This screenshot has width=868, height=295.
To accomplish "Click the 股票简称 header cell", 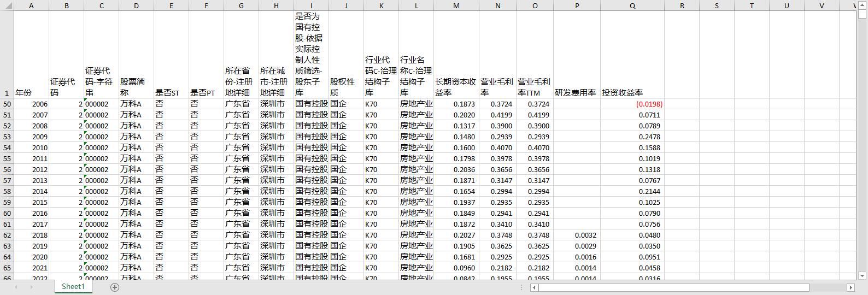I will click(x=136, y=55).
